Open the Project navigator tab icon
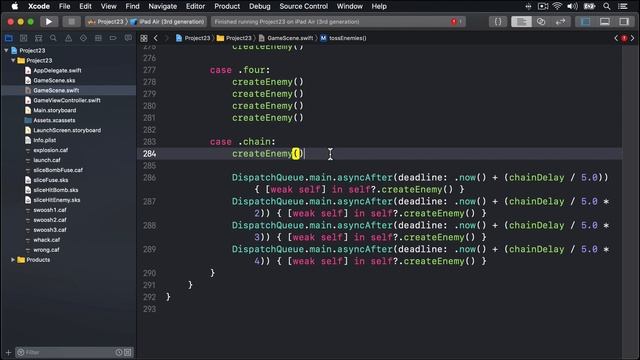Screen dimensions: 640x360 tap(9, 38)
